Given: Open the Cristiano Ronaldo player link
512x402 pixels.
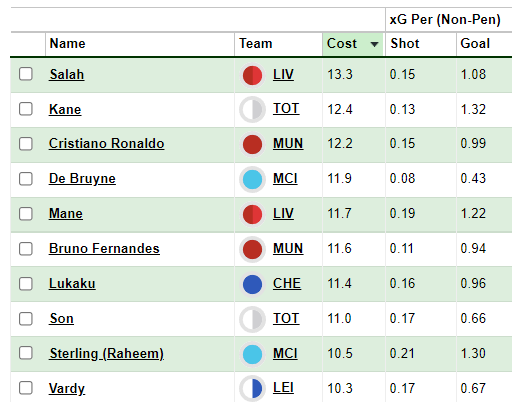Looking at the screenshot, I should (x=107, y=144).
